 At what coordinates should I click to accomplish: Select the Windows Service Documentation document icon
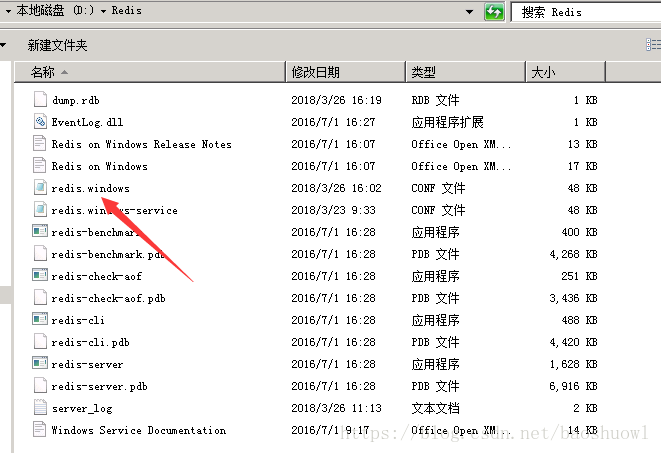[40, 429]
